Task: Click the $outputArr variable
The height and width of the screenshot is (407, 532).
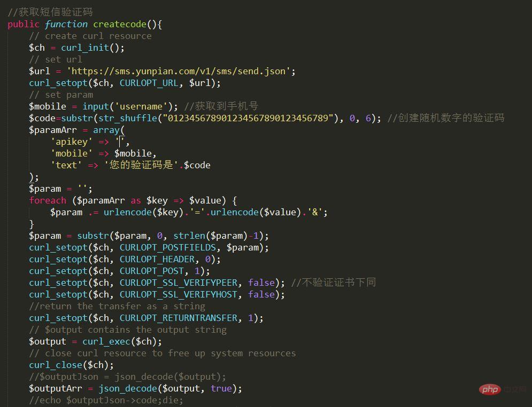Action: click(56, 388)
